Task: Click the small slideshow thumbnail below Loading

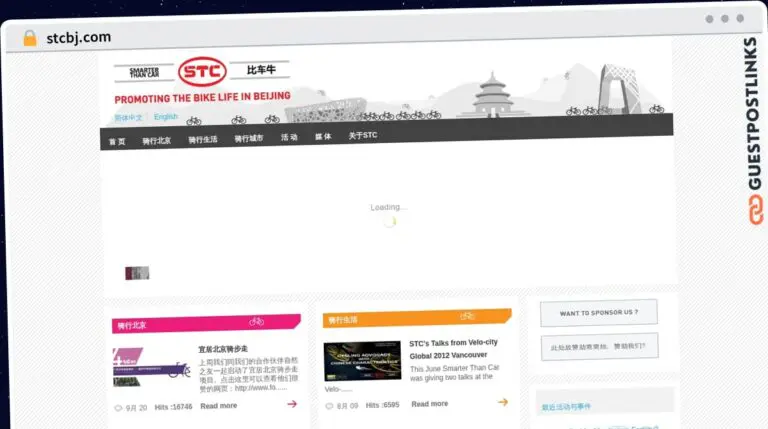Action: (137, 273)
